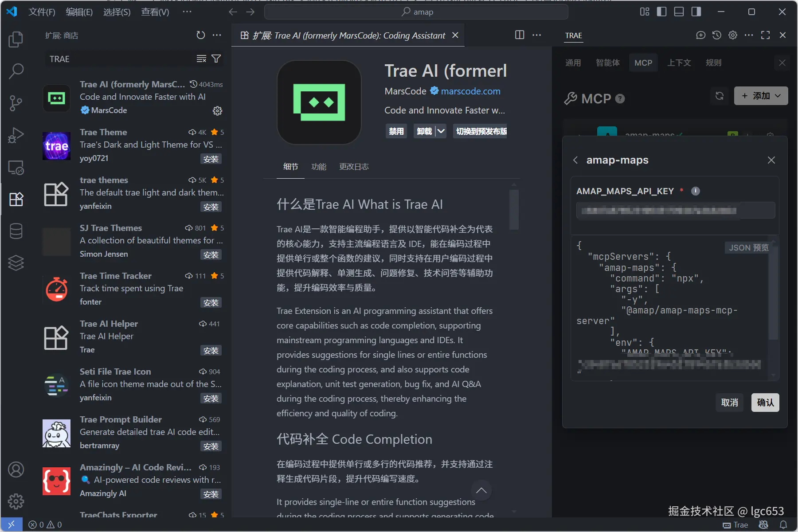The image size is (798, 532).
Task: Open notifications bell in status bar
Action: 783,525
